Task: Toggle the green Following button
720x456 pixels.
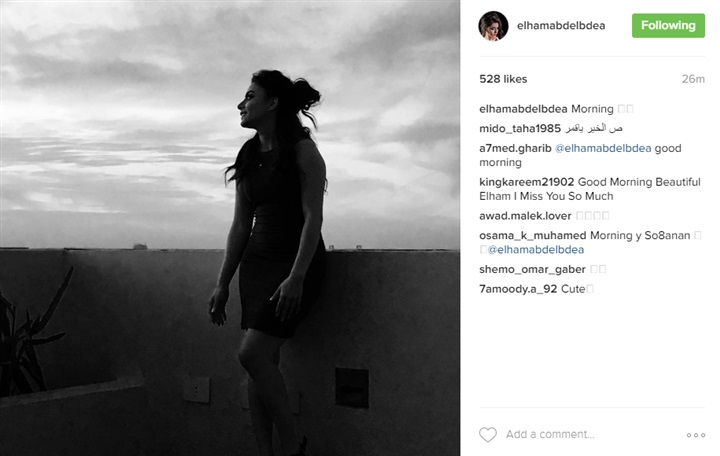Action: click(x=668, y=26)
